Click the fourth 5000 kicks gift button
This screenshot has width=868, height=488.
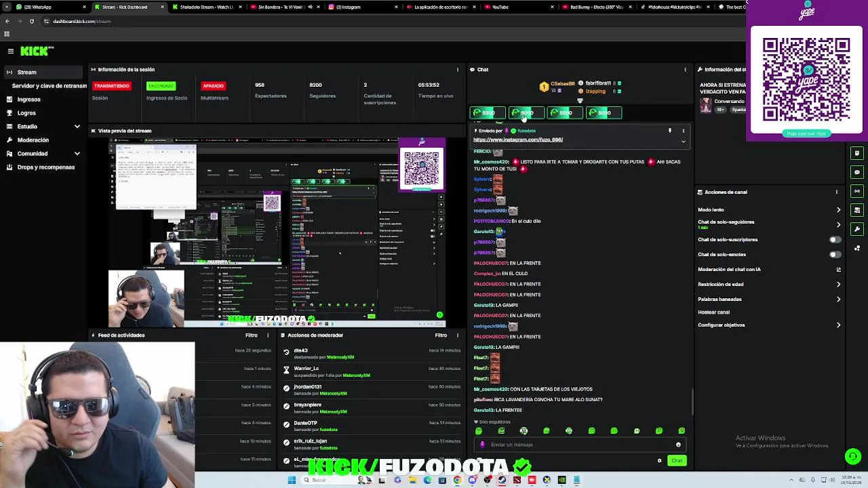pos(604,113)
